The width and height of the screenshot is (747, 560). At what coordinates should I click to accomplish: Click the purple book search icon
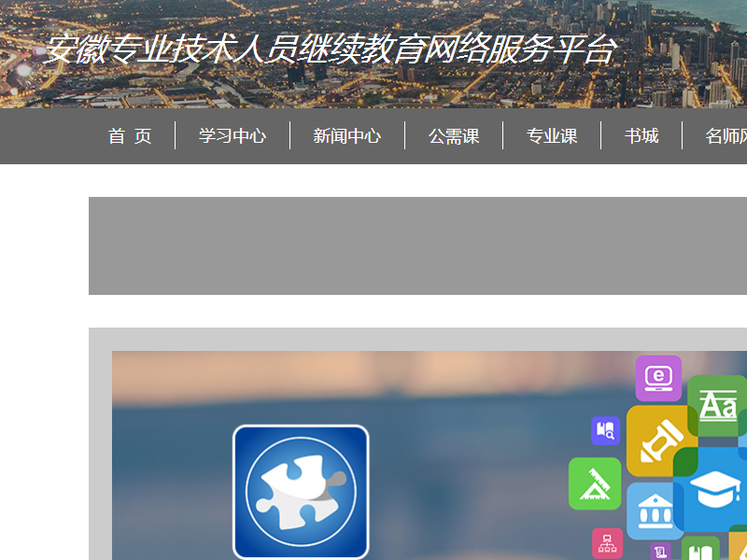(x=605, y=430)
